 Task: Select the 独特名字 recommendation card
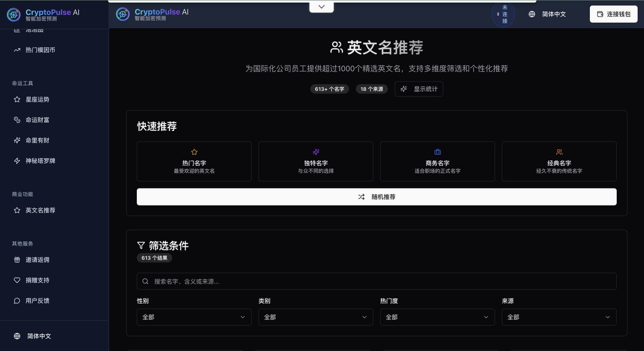(316, 161)
